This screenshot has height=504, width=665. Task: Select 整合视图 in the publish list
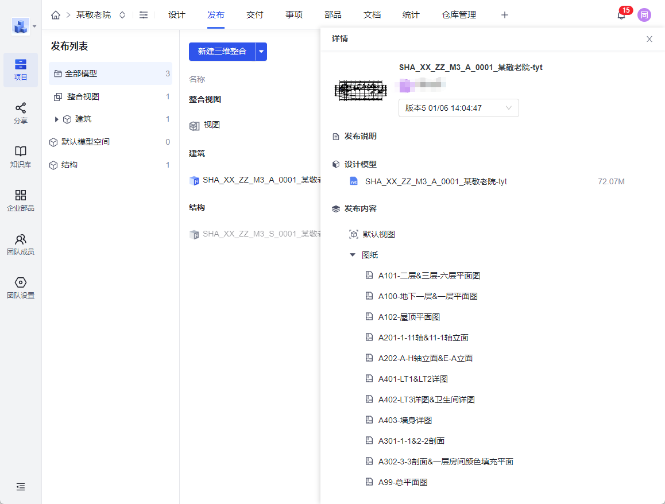tap(82, 96)
